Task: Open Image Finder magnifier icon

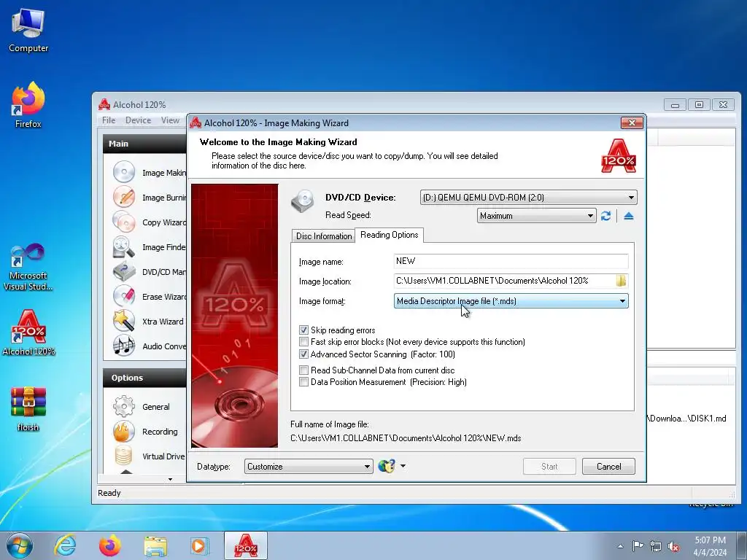Action: pos(124,246)
